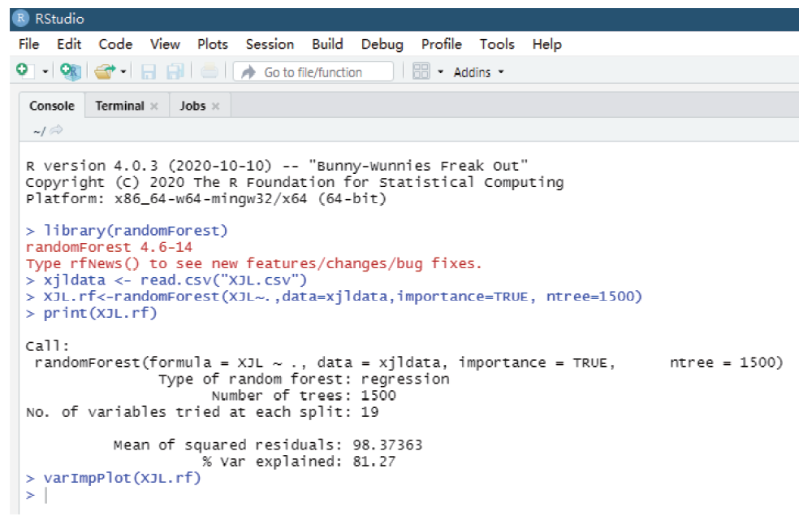
Task: Click "Mean of squared residuals: 98.37363" line
Action: tap(268, 445)
